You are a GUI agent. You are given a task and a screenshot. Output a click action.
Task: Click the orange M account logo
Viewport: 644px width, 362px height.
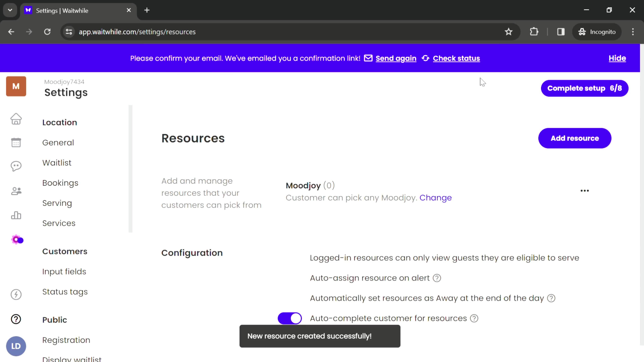(16, 86)
